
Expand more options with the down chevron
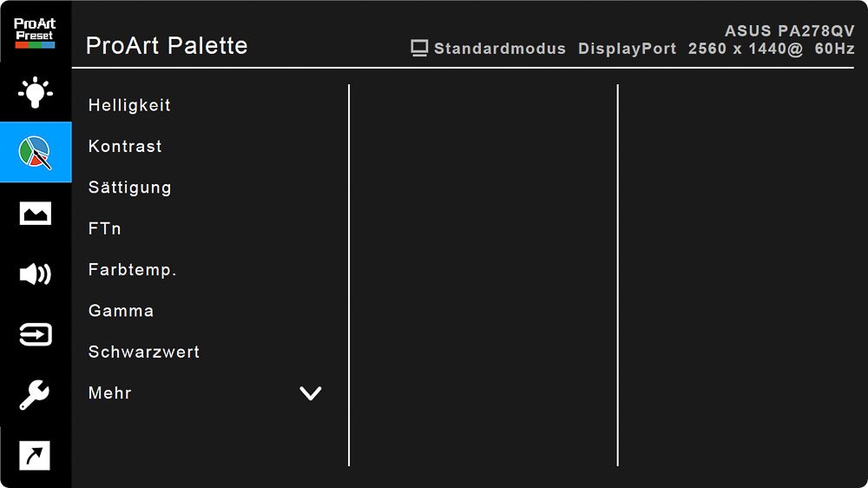310,393
